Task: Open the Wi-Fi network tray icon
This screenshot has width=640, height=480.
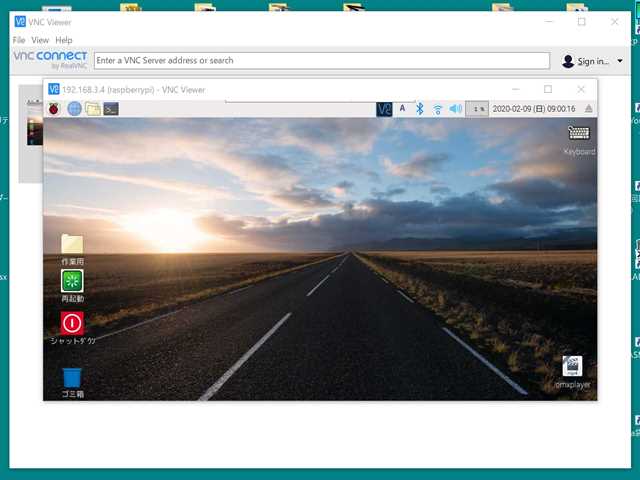Action: coord(437,109)
